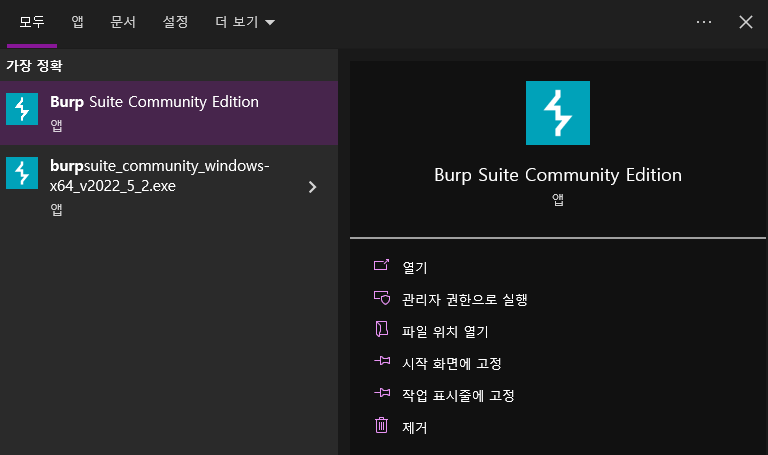The height and width of the screenshot is (455, 768).
Task: Choose 시작 화면에 고정
Action: pos(452,363)
